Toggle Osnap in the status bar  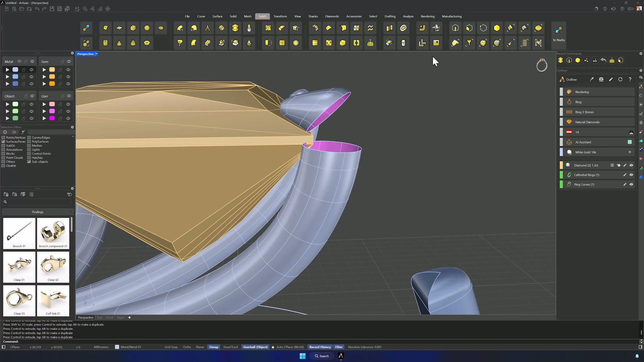pos(214,347)
